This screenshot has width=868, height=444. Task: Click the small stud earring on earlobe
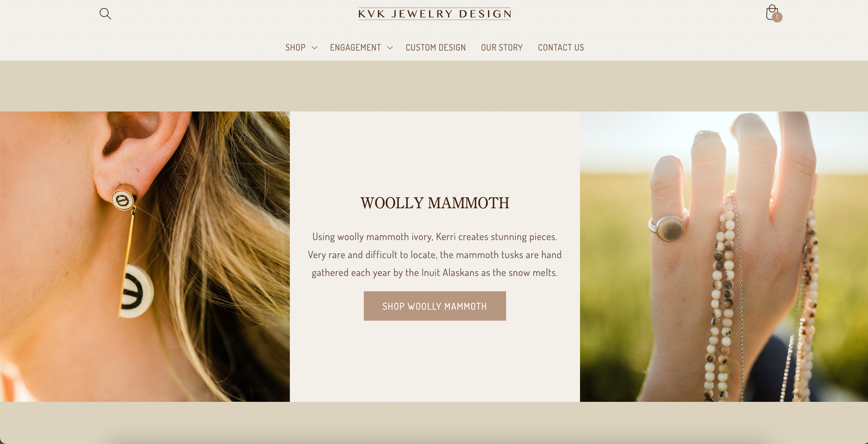[x=123, y=200]
